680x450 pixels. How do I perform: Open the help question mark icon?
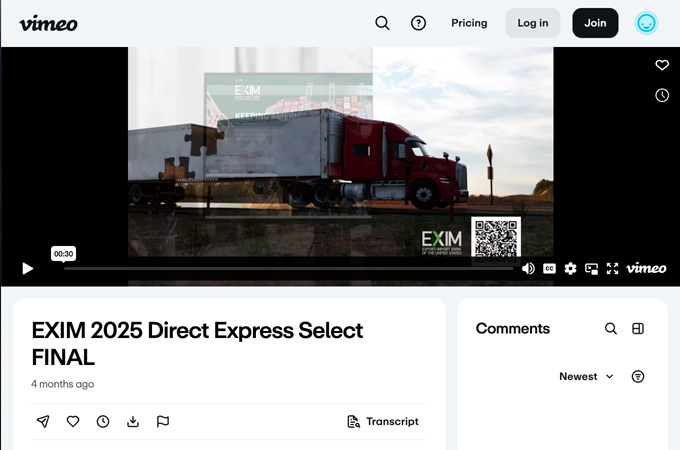[418, 23]
